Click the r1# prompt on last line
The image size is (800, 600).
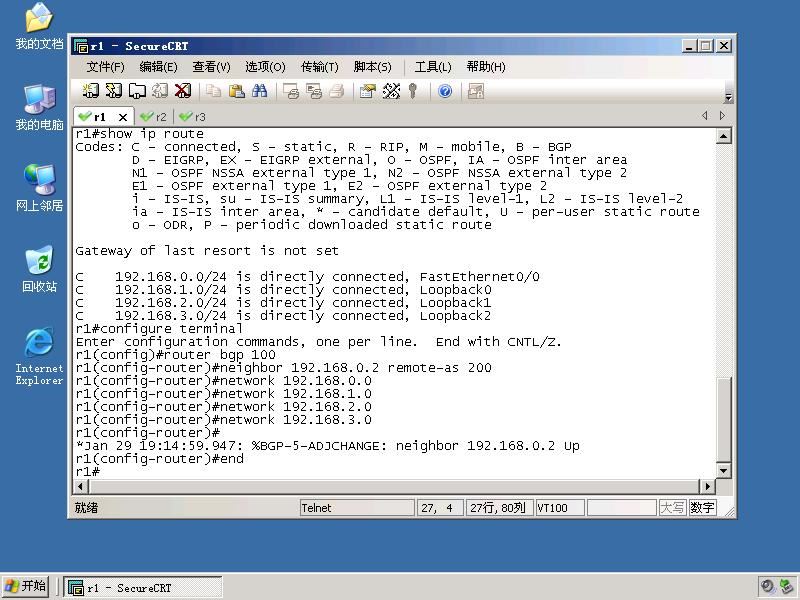[x=88, y=472]
